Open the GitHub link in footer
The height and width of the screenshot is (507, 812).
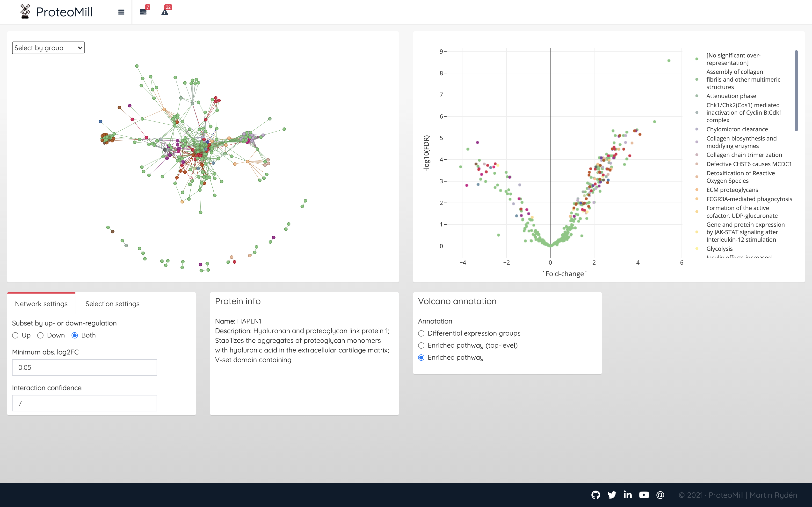595,495
